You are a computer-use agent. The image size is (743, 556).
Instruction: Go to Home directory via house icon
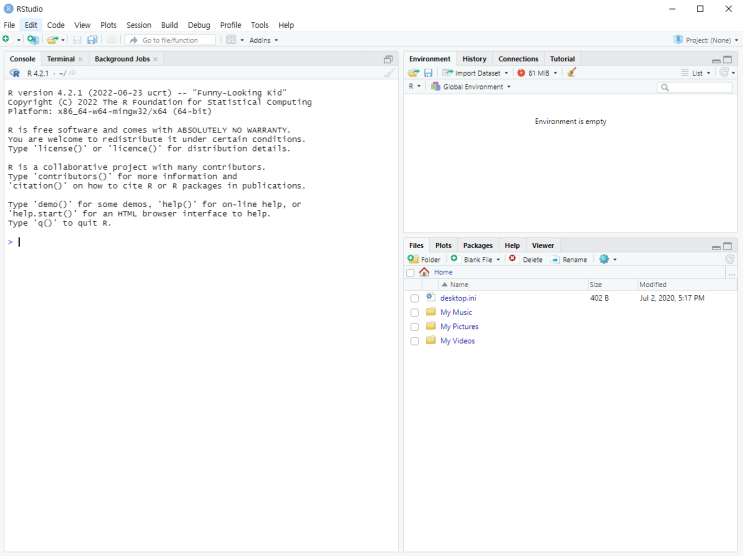pos(425,272)
